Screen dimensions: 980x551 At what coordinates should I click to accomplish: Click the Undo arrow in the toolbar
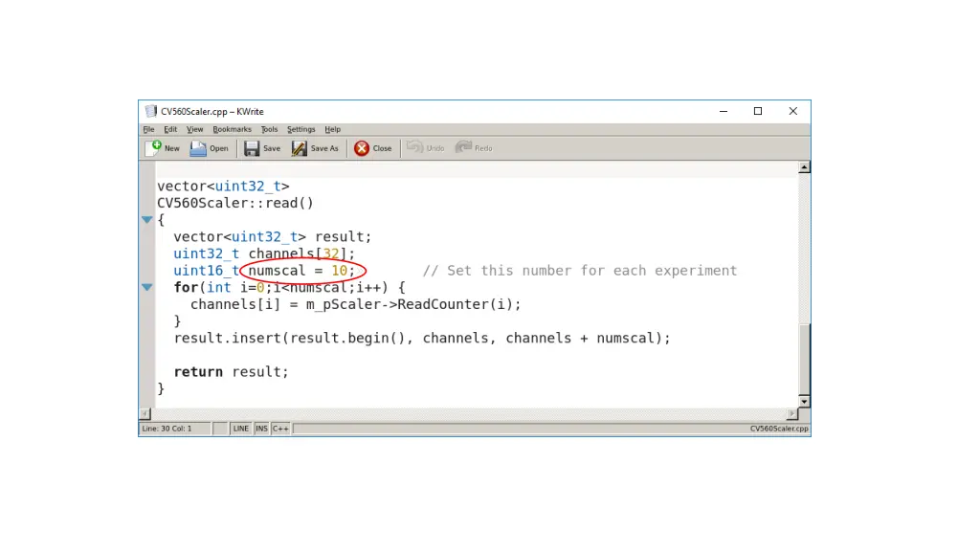[414, 147]
